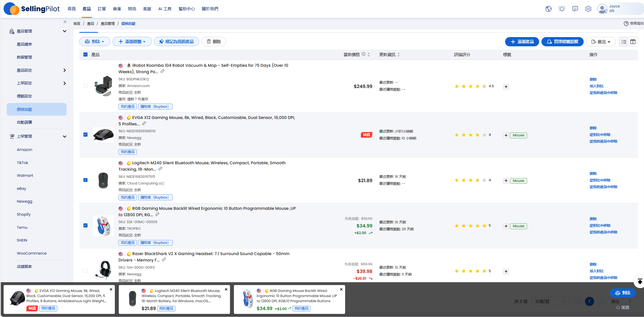Open the AI 工具 top menu

[165, 9]
